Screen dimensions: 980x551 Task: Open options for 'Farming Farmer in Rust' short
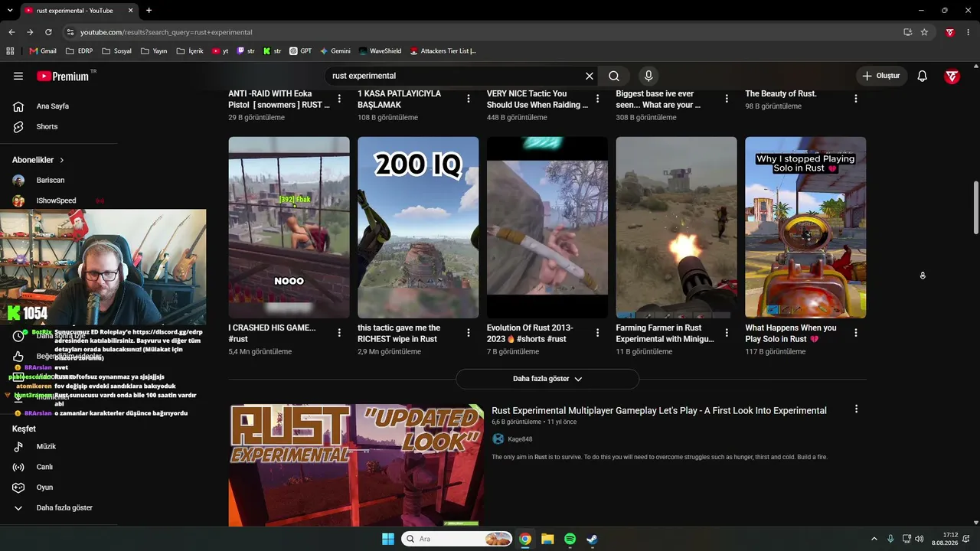click(x=727, y=333)
